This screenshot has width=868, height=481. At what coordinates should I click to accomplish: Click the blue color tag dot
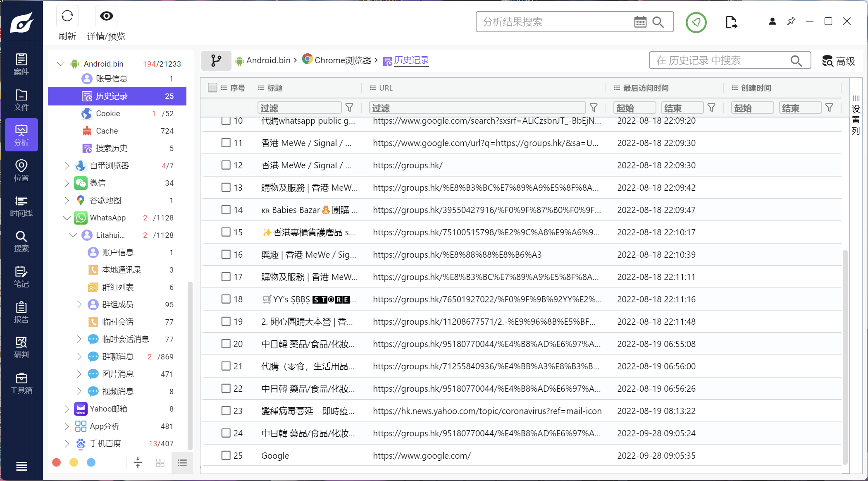click(91, 462)
